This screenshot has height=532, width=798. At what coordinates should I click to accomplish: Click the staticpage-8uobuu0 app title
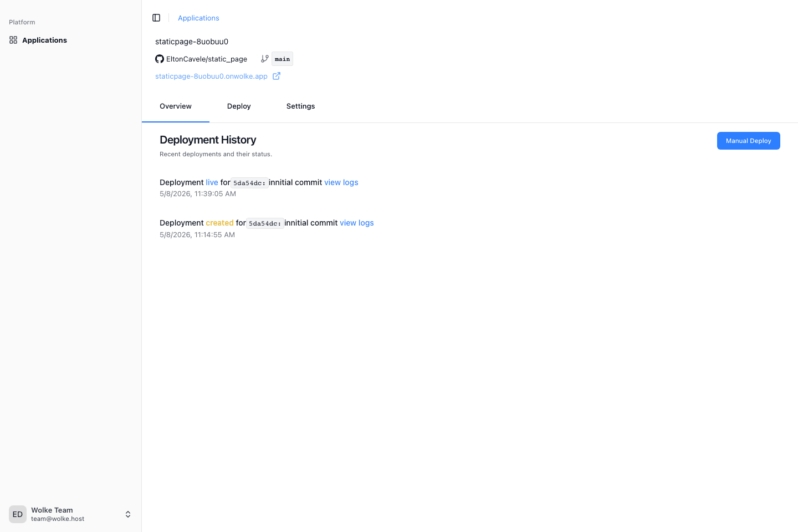pos(192,42)
